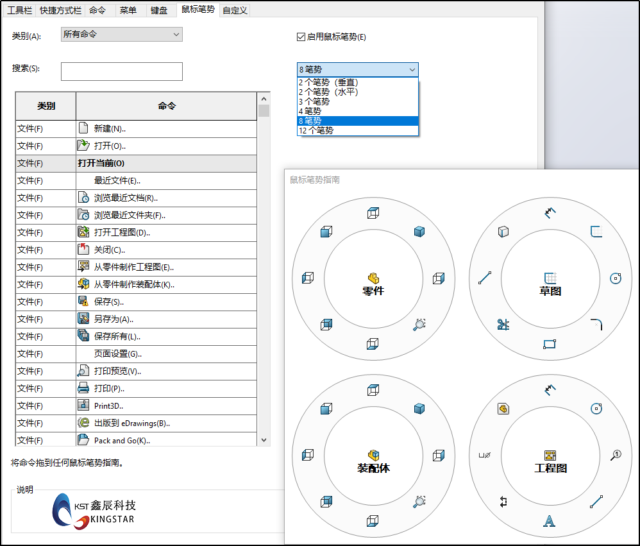Viewport: 640px width, 546px height.
Task: Click the trim entities icon in 草图 wheel
Action: point(503,325)
